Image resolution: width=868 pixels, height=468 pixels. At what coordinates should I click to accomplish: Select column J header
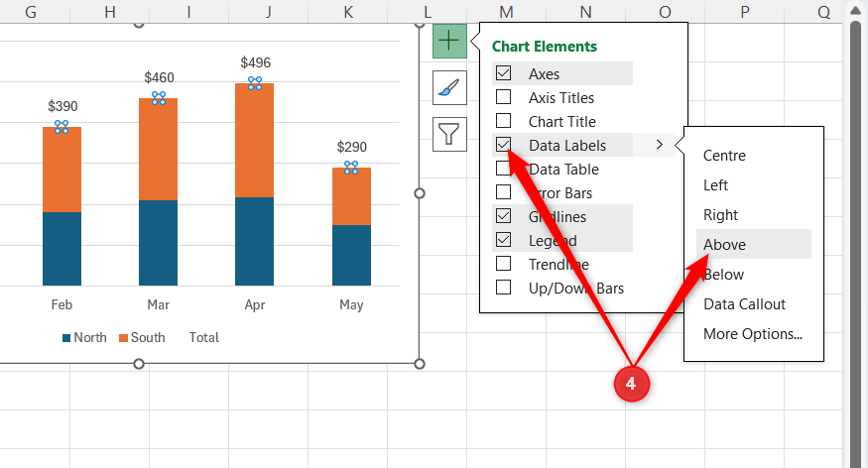268,12
